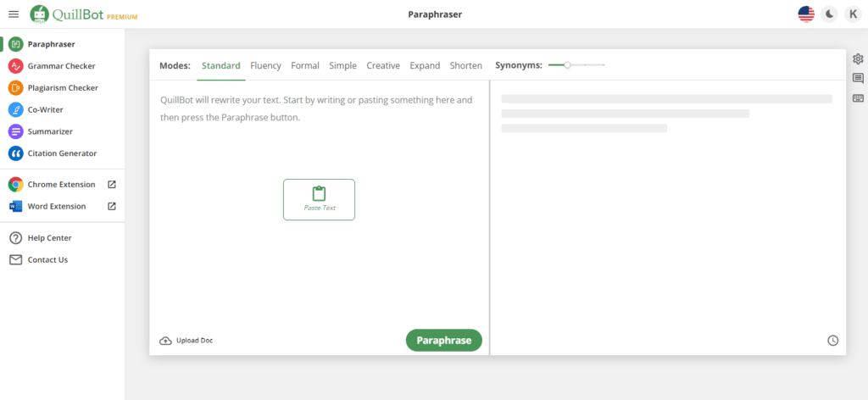The height and width of the screenshot is (400, 868).
Task: Click the Paraphraser page title
Action: tap(435, 14)
